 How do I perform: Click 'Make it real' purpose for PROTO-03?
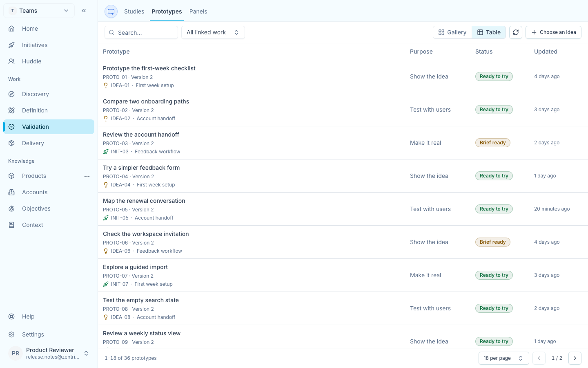[x=425, y=143]
